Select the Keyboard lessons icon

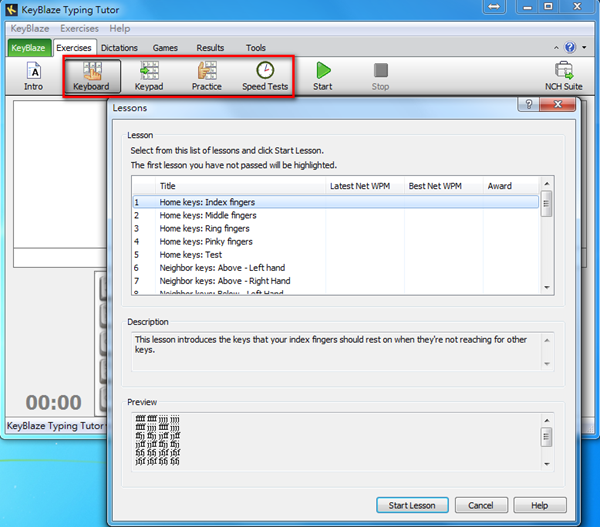coord(91,76)
